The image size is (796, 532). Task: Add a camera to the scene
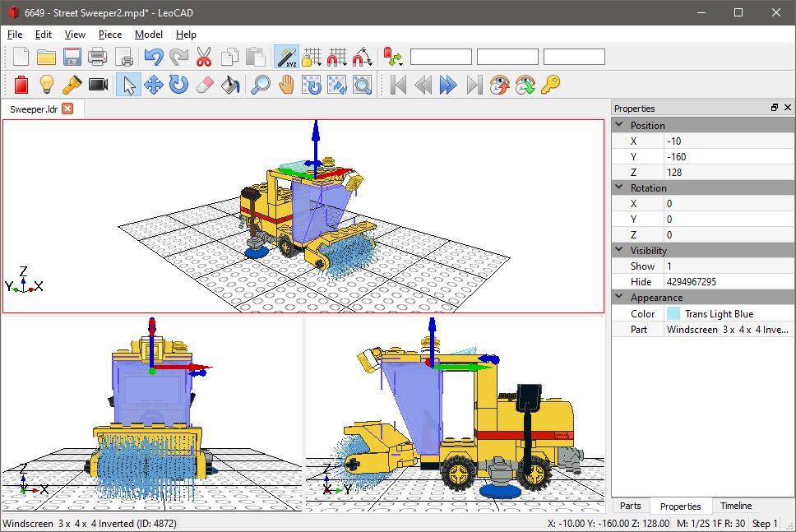pos(98,84)
